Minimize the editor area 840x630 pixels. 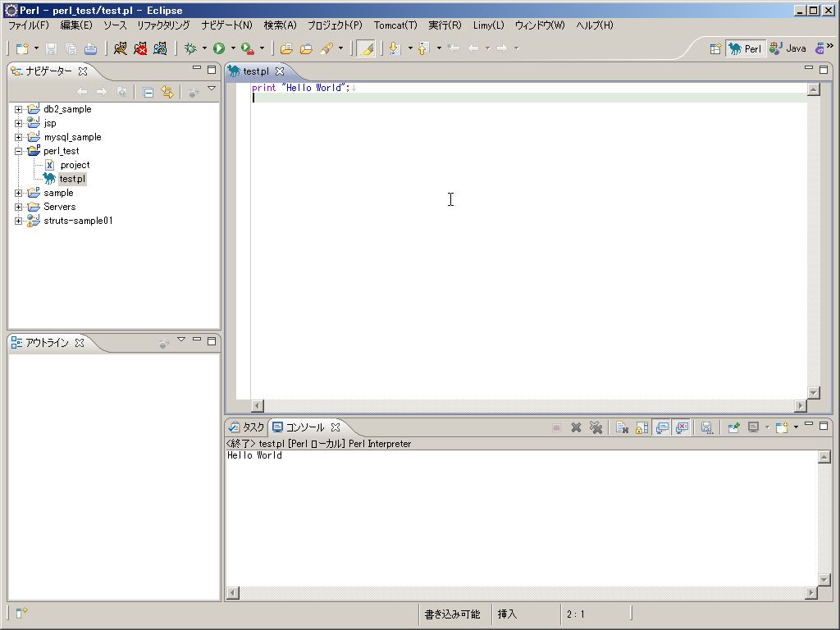point(809,68)
